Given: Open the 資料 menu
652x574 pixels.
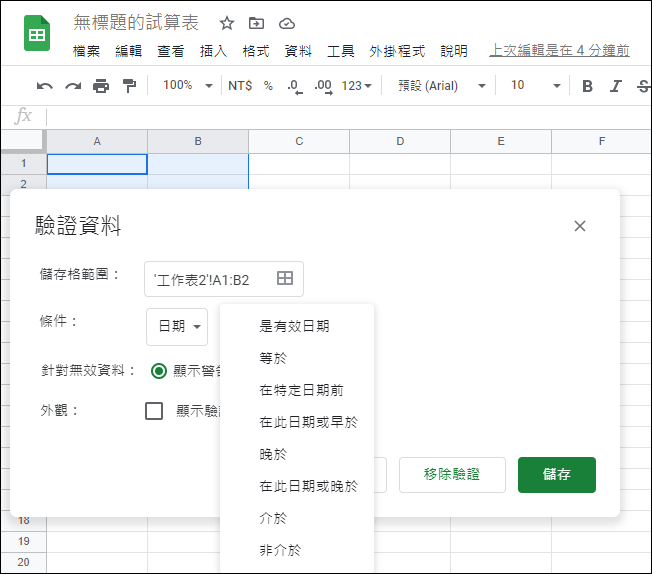Looking at the screenshot, I should 298,51.
